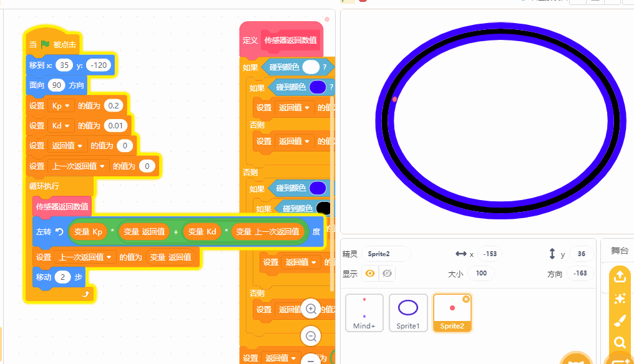Open the Kp variable dropdown in the set block

click(61, 105)
